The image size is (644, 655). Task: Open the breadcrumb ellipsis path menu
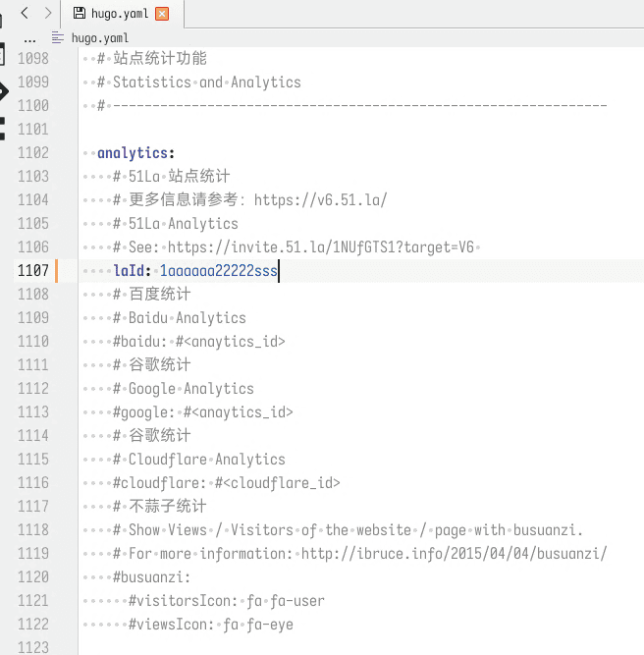tap(29, 37)
